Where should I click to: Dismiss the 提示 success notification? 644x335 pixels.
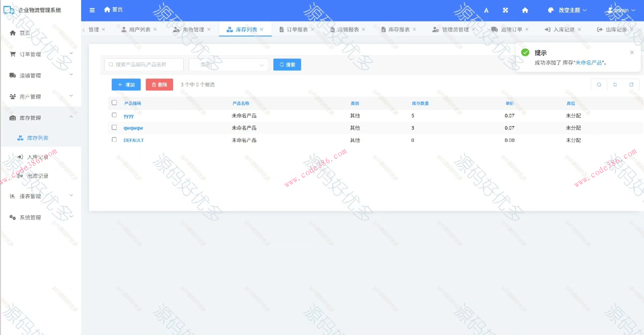[632, 52]
